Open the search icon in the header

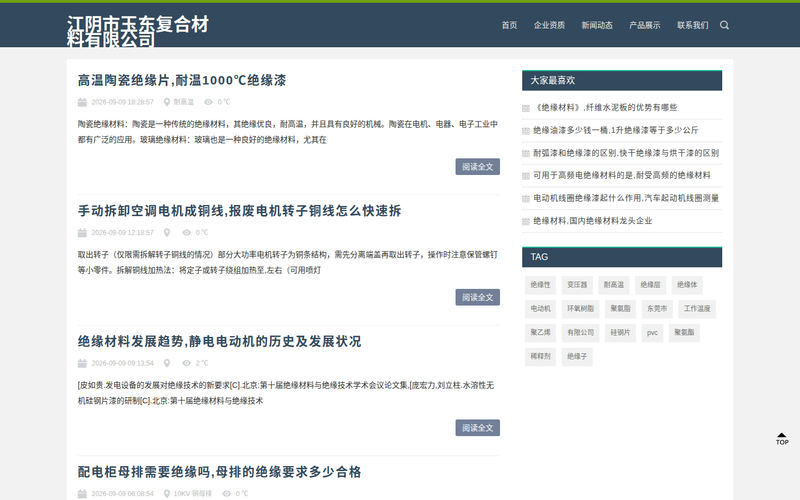pos(724,25)
